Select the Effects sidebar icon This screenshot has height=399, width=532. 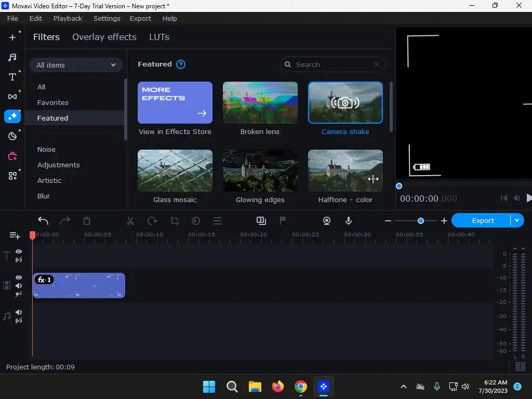click(12, 116)
